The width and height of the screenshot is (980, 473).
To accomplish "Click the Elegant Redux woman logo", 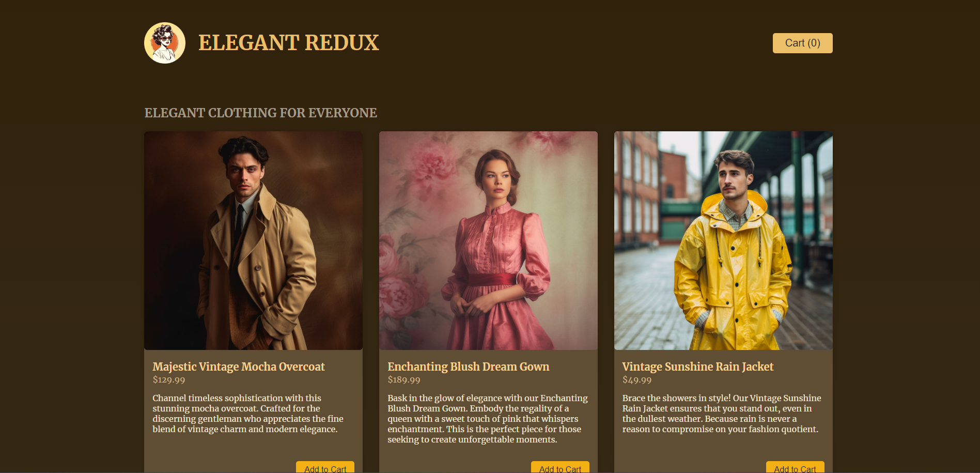I will tap(165, 43).
